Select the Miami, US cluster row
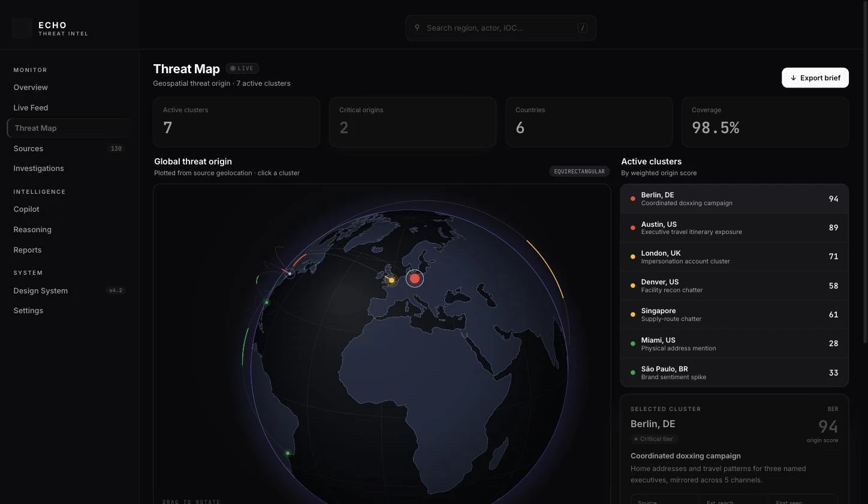Viewport: 868px width, 504px height. coord(734,344)
